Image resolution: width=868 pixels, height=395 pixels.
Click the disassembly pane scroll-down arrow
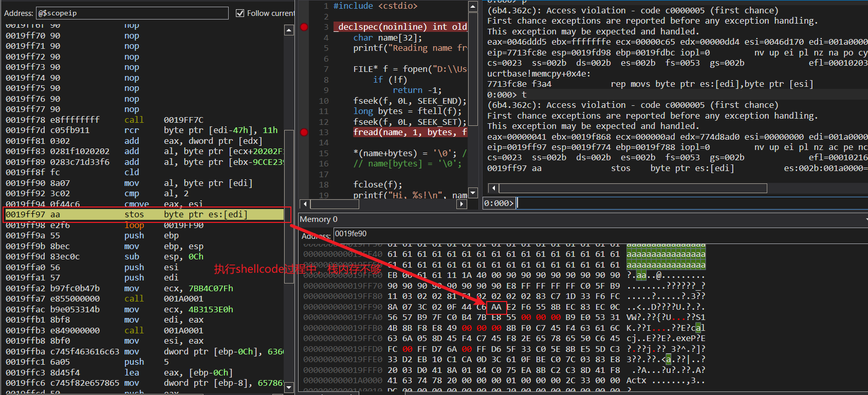coord(289,387)
